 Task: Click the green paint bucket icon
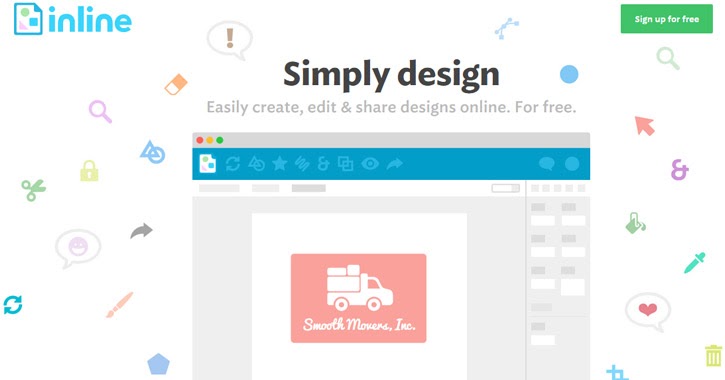pyautogui.click(x=635, y=223)
